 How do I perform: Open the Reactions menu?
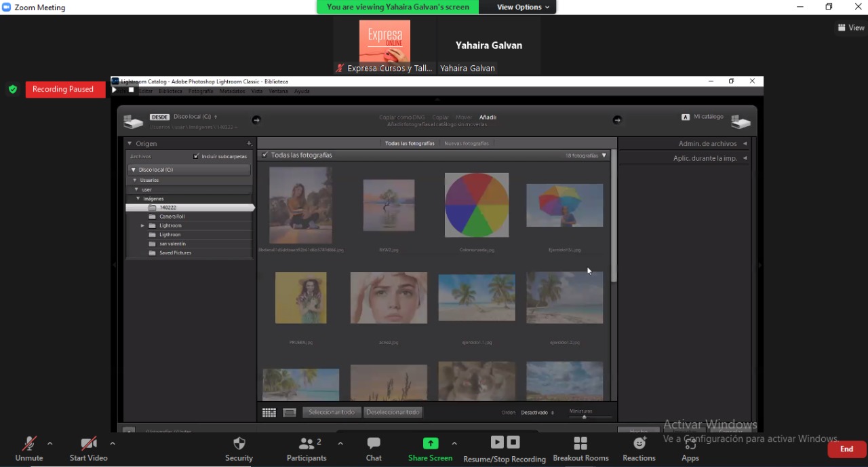(x=639, y=449)
